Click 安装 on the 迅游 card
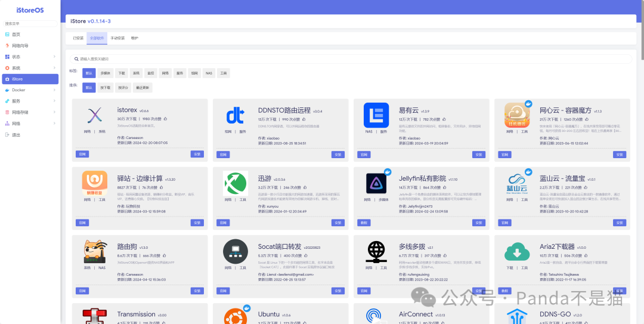 click(338, 223)
